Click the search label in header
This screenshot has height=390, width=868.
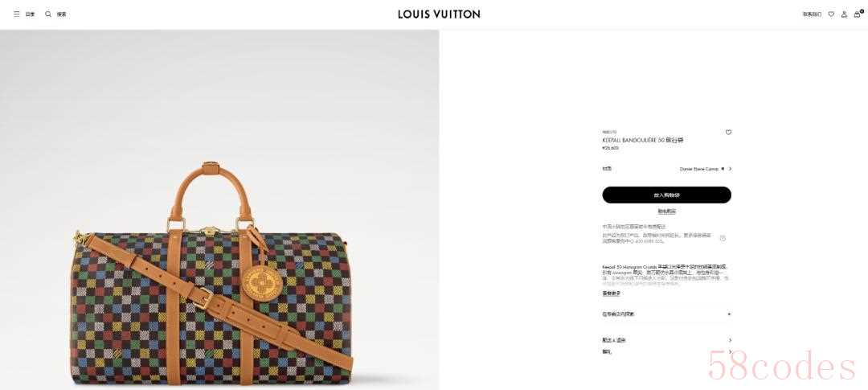61,14
